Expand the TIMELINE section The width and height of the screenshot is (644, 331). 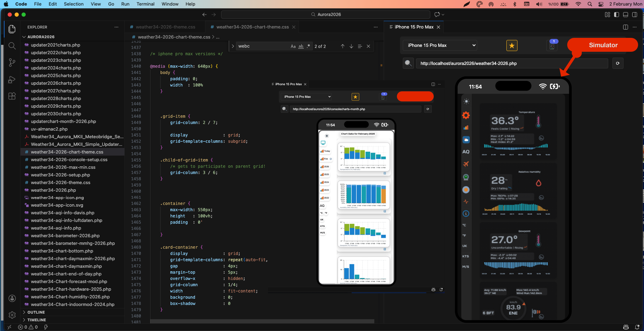pos(36,320)
